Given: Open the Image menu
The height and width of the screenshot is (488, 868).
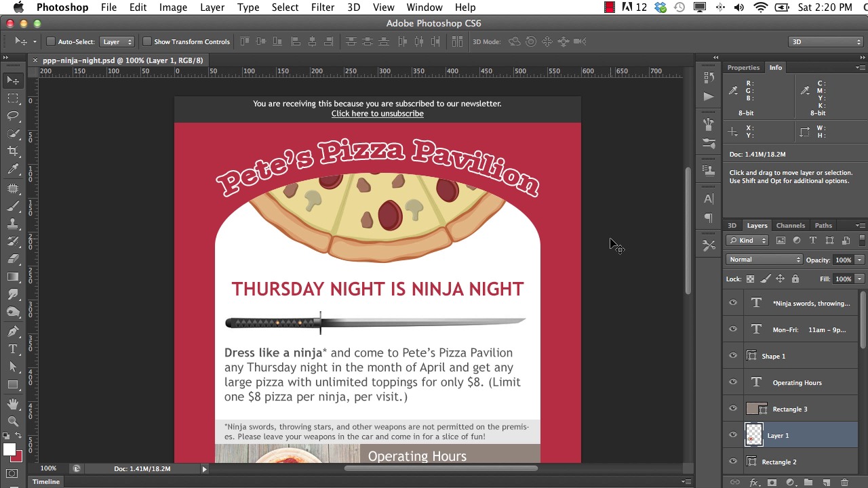Looking at the screenshot, I should coord(173,7).
